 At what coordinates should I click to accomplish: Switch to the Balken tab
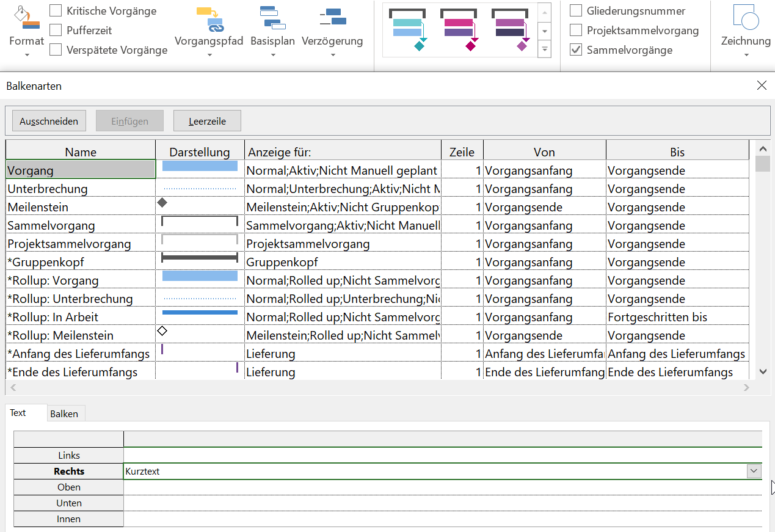click(x=64, y=414)
